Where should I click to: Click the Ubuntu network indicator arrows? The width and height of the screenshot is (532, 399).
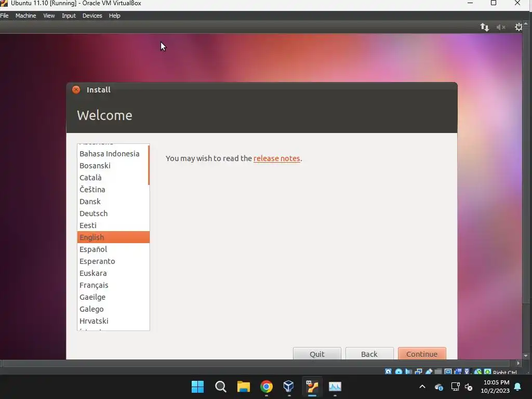point(485,27)
